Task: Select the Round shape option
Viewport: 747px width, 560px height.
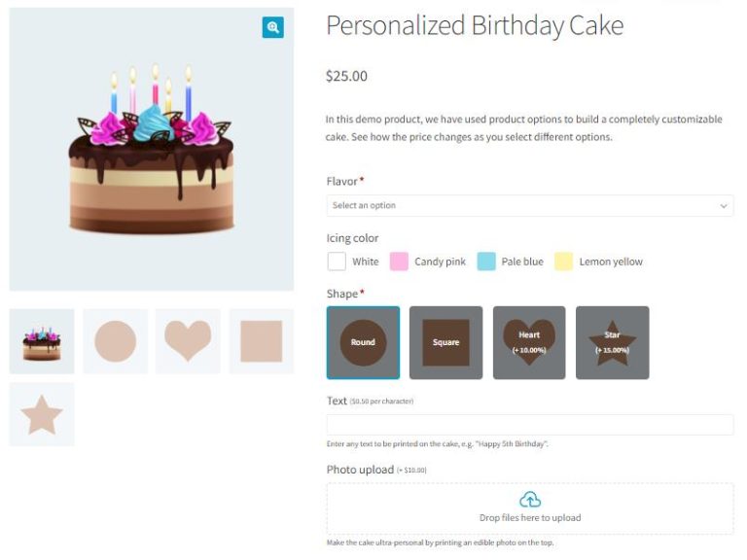Action: [363, 342]
